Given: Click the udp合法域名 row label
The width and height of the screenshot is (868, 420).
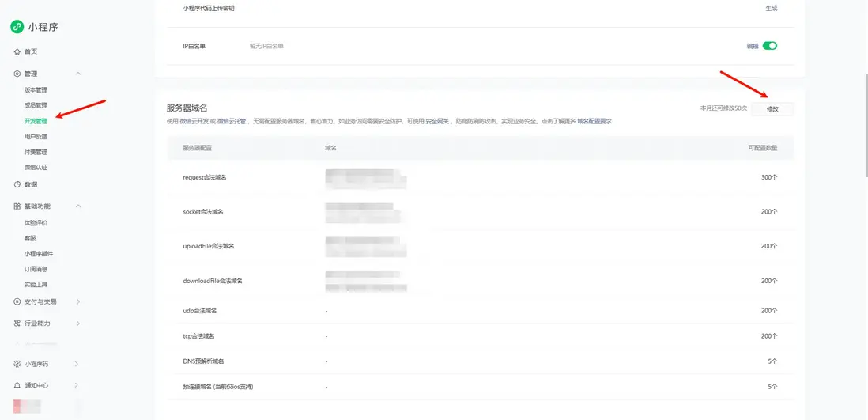Looking at the screenshot, I should 200,311.
